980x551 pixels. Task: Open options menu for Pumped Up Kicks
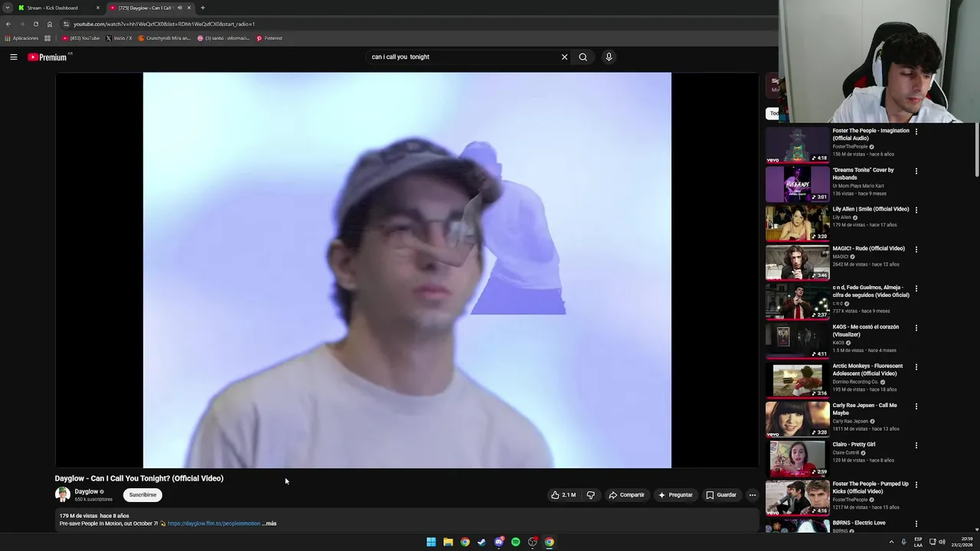[x=916, y=484]
